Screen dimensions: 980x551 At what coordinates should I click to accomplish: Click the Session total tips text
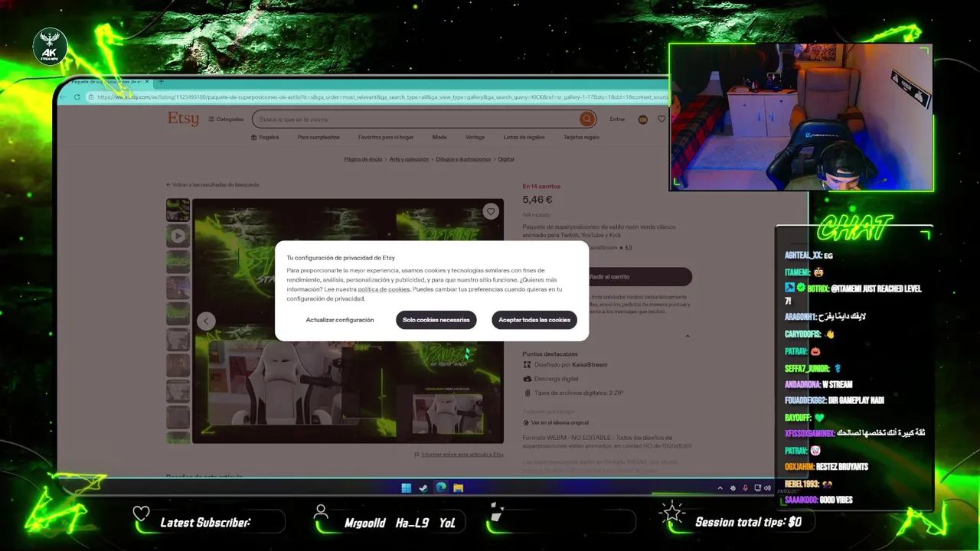click(748, 522)
